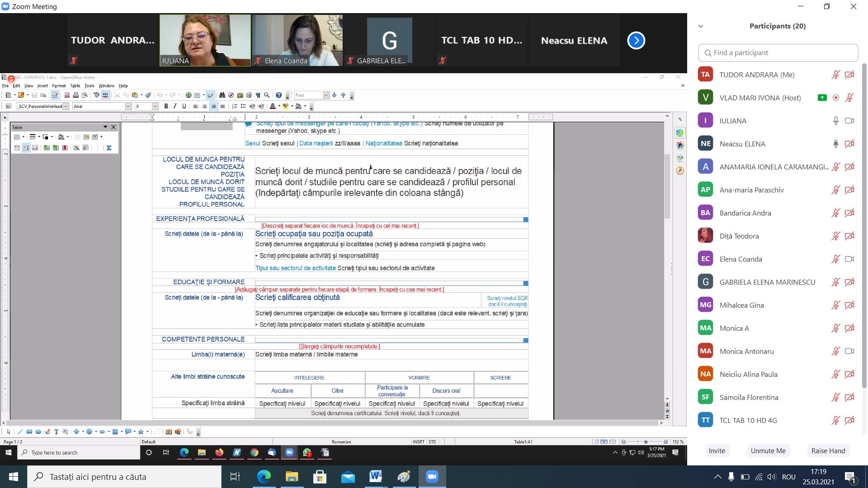Click the OpenOffice Help question mark icon
Screen dimensions: 868x488
click(x=279, y=95)
